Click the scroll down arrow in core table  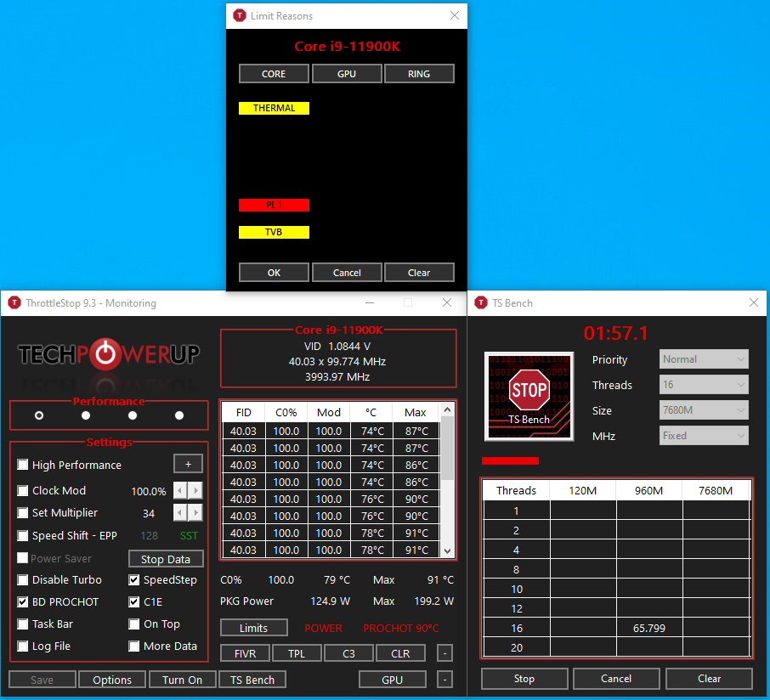[x=447, y=550]
